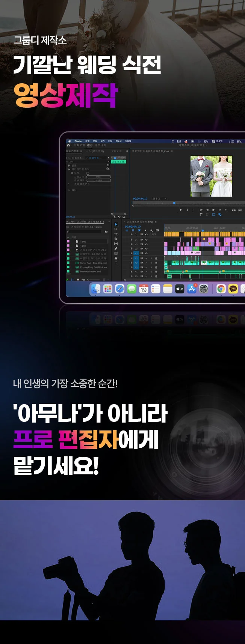Open the Apple menu
245x644 pixels.
pyautogui.click(x=69, y=141)
